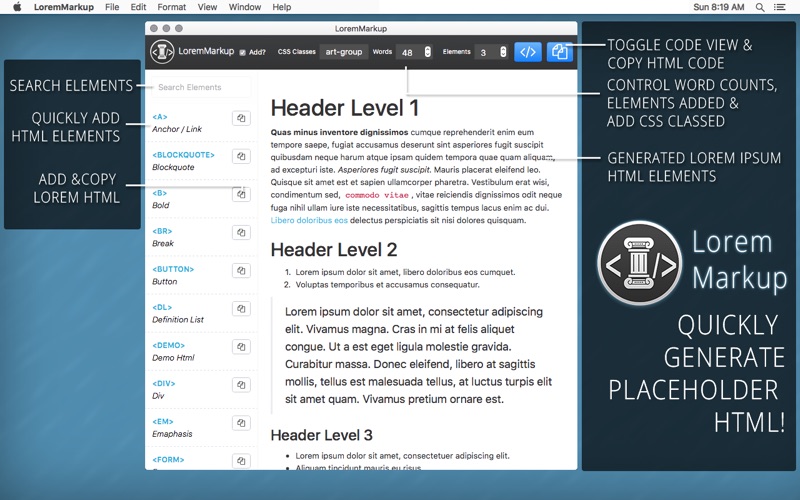Click the 'Header Level 2' heading

click(334, 249)
